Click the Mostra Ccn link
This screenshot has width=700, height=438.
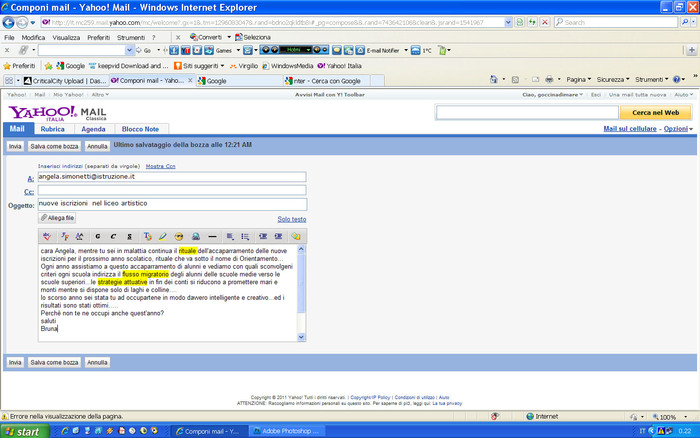[160, 166]
